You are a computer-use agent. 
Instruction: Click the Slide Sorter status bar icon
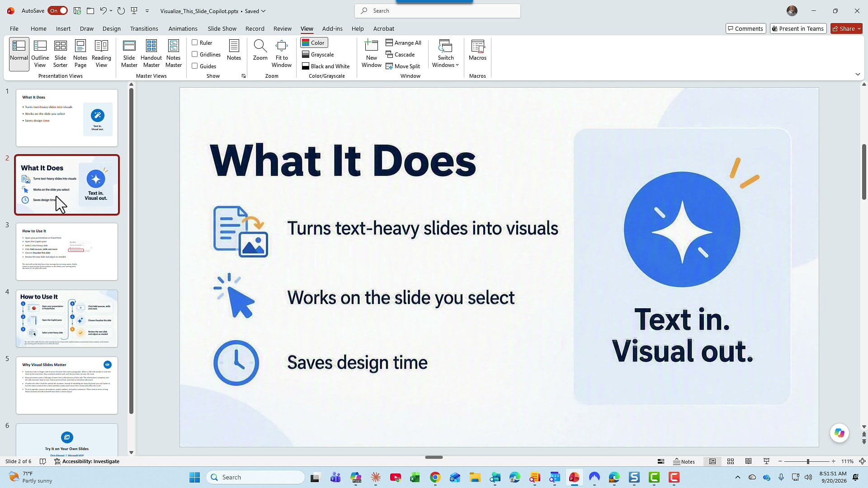(x=730, y=461)
